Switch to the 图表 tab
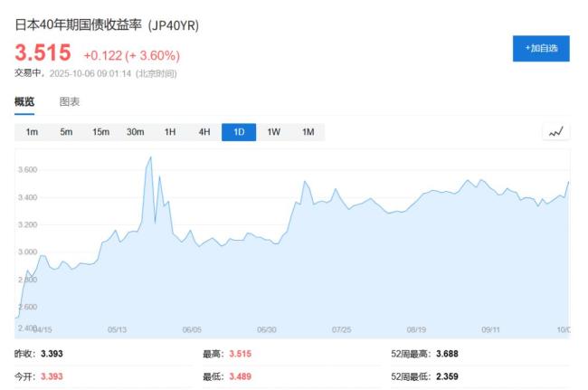Viewport: 588px width, 390px height. pyautogui.click(x=70, y=101)
